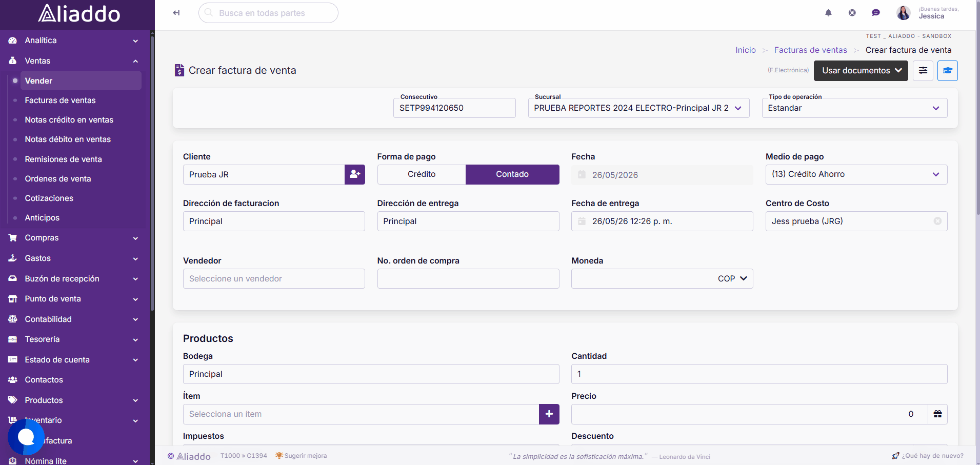Click the gift icon next to Precio
This screenshot has width=980, height=465.
937,414
